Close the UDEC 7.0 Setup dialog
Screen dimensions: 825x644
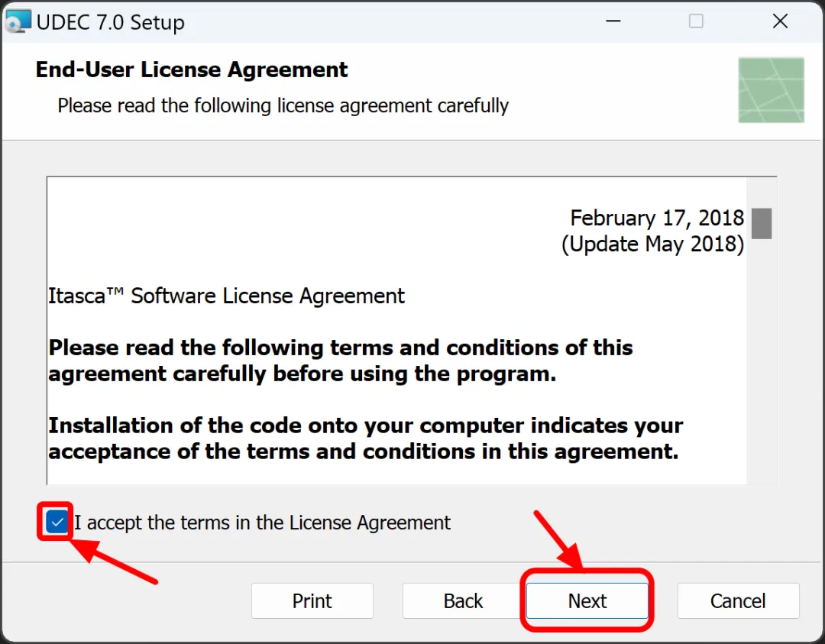[x=780, y=21]
